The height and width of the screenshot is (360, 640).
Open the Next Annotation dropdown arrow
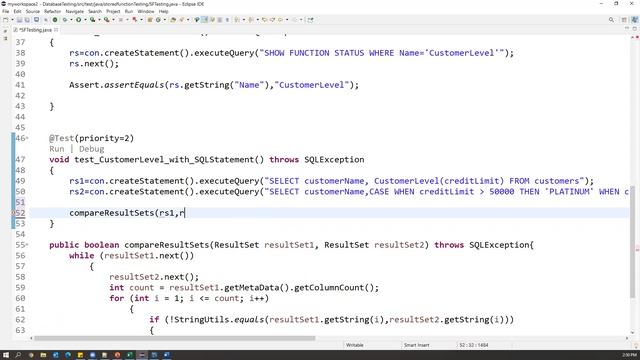click(243, 20)
